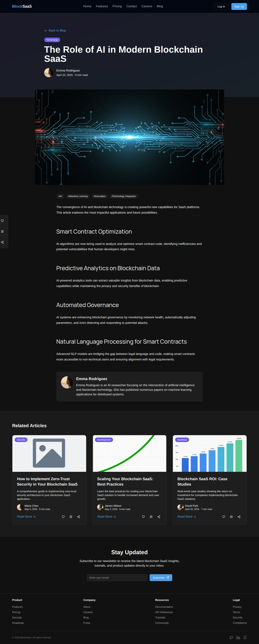Image resolution: width=259 pixels, height=644 pixels.
Task: Like the Zero-Trust Security article card
Action: click(63, 517)
